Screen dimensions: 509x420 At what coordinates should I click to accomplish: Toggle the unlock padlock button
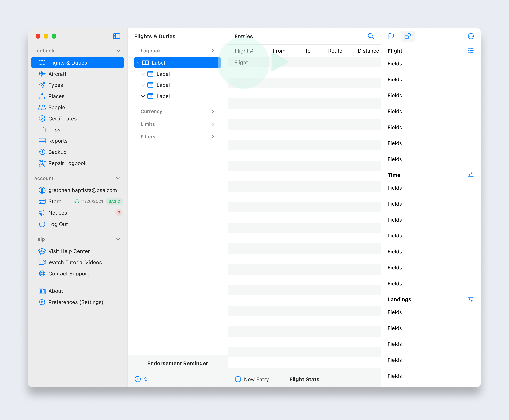coord(407,36)
